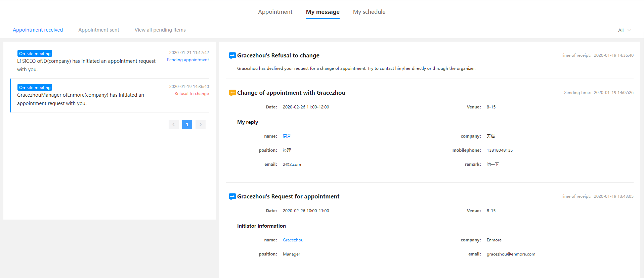Go to next page arrow
The width and height of the screenshot is (644, 278).
[x=201, y=125]
